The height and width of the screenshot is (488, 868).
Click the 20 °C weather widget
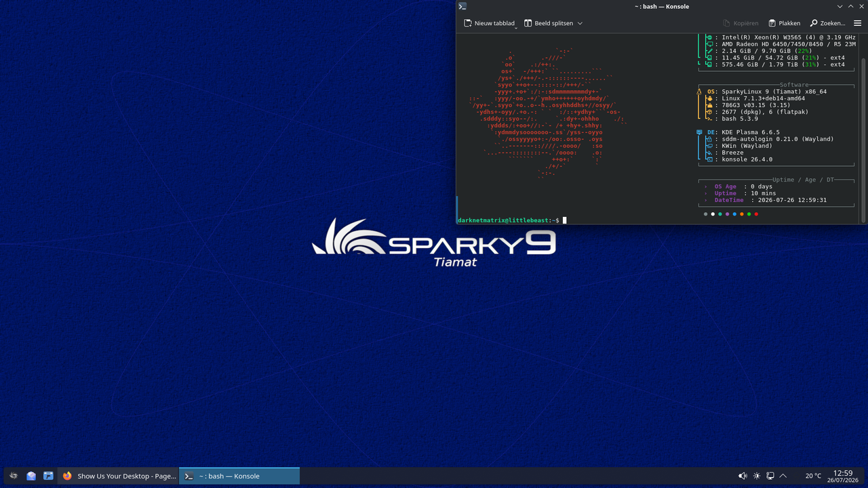(x=813, y=476)
